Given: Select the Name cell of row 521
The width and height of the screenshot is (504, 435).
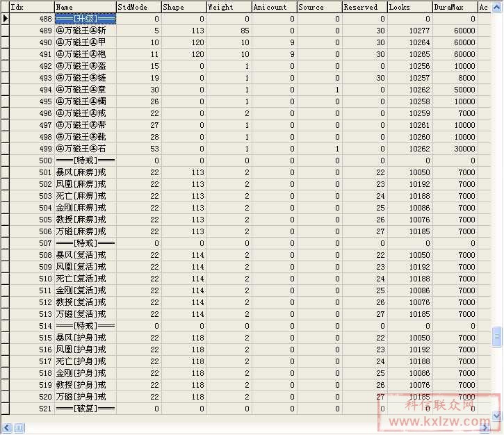Looking at the screenshot, I should pyautogui.click(x=86, y=409).
